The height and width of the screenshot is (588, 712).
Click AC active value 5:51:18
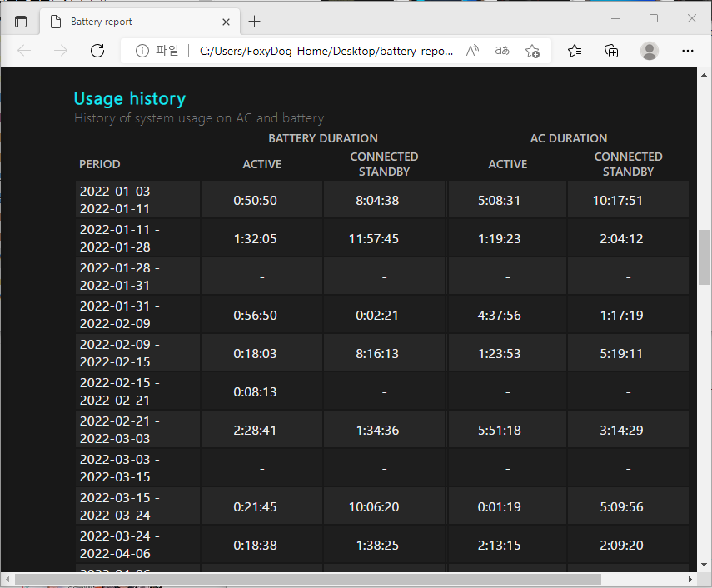point(499,430)
